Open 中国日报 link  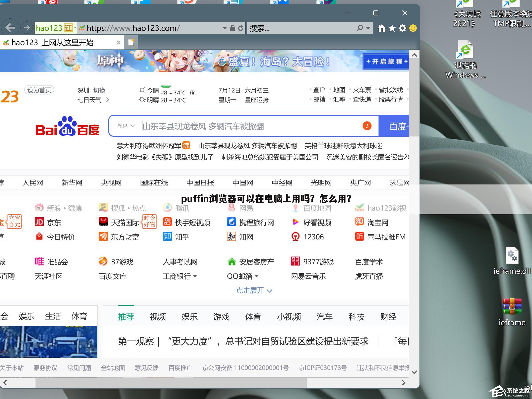click(200, 183)
